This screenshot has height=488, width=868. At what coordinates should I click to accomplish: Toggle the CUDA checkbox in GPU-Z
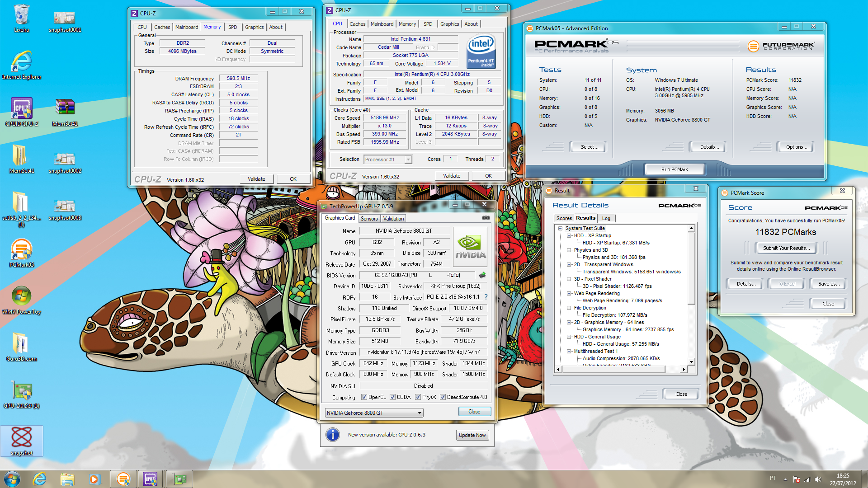392,397
